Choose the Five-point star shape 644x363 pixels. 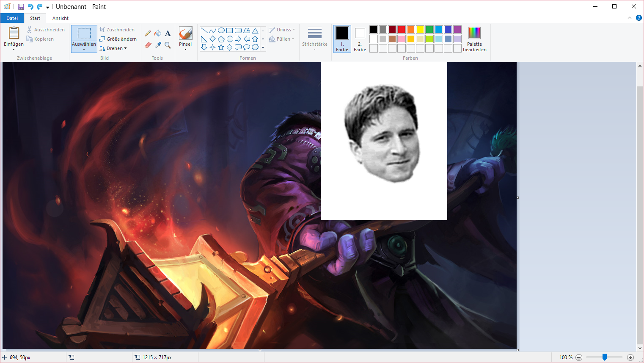pyautogui.click(x=221, y=47)
